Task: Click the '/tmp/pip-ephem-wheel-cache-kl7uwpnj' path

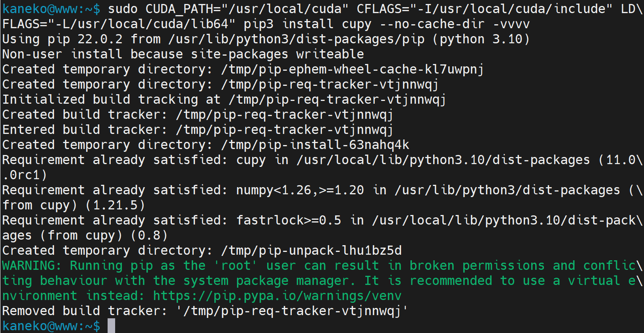Action: (x=352, y=69)
